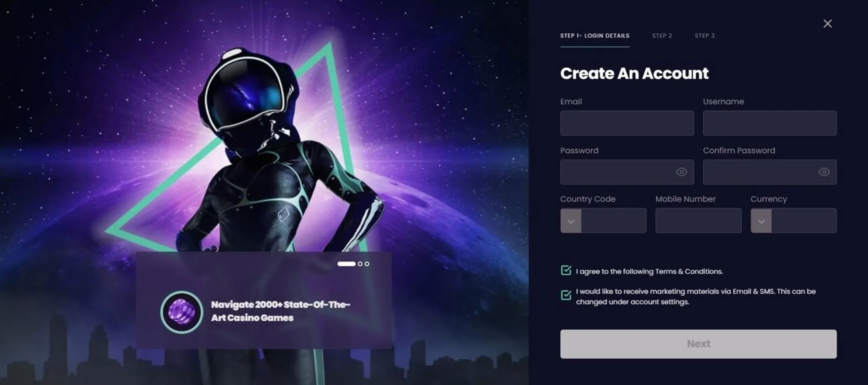Close the Create An Account dialog

coord(827,23)
